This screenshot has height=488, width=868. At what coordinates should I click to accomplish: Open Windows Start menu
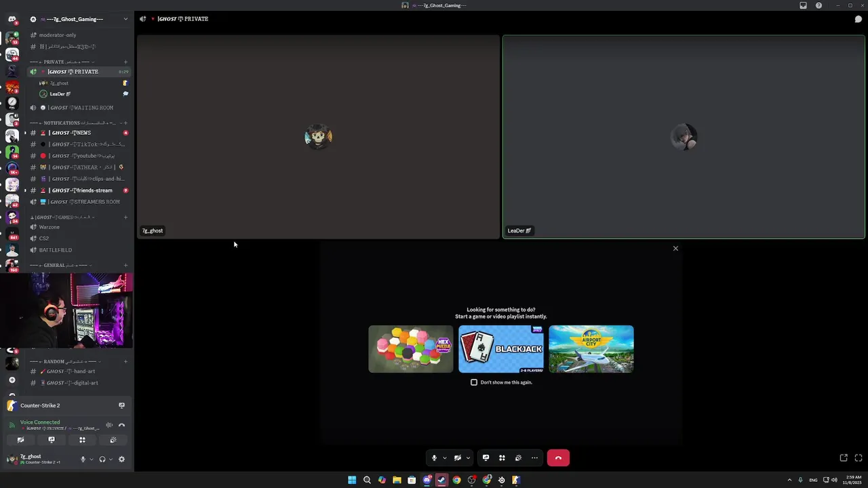pyautogui.click(x=352, y=480)
